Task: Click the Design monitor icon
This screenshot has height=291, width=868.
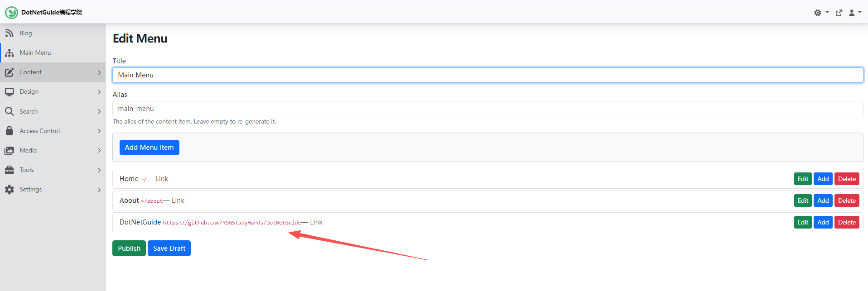Action: [9, 92]
